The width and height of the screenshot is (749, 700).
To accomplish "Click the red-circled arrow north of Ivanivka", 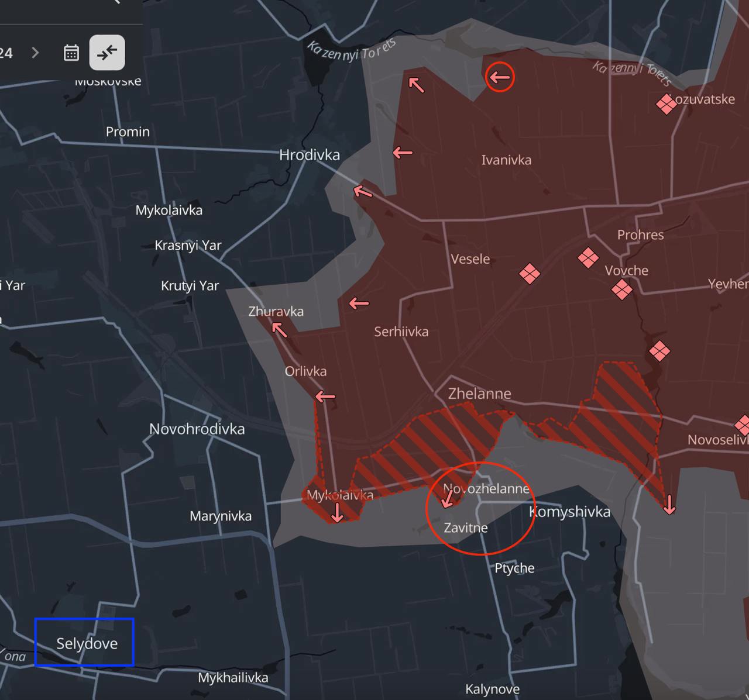I will pyautogui.click(x=500, y=77).
